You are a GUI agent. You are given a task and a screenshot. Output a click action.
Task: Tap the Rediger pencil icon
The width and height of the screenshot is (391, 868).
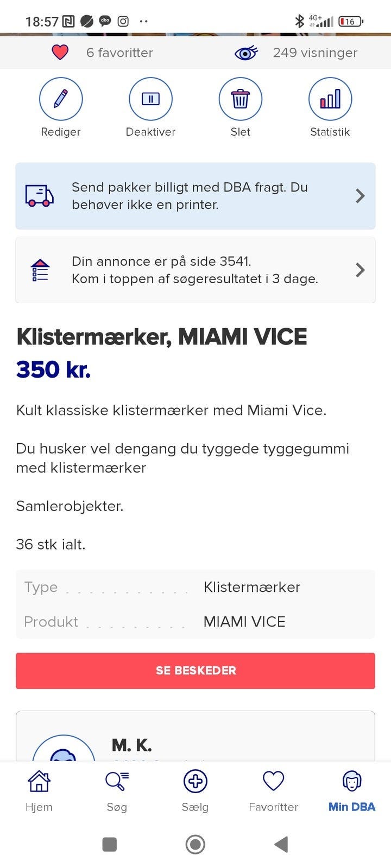(61, 99)
